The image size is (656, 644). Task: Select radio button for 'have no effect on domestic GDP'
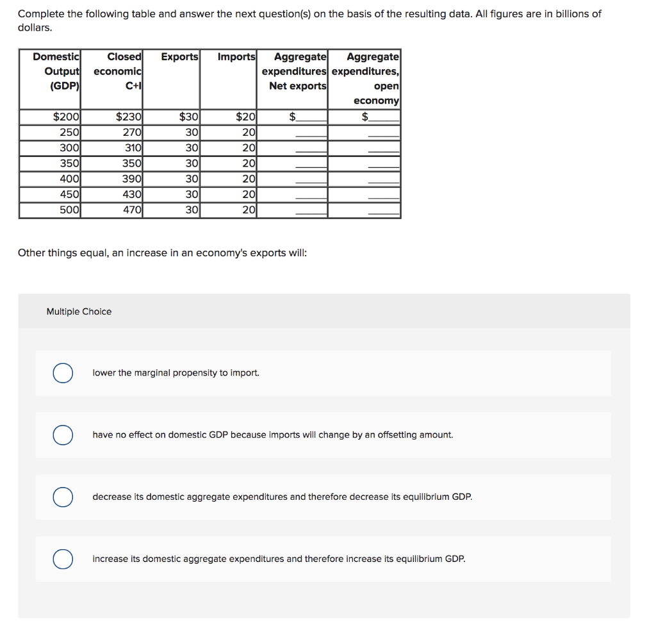click(62, 435)
